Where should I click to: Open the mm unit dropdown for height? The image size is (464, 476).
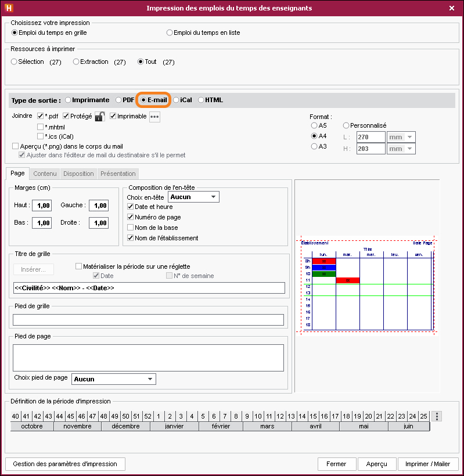pyautogui.click(x=401, y=149)
